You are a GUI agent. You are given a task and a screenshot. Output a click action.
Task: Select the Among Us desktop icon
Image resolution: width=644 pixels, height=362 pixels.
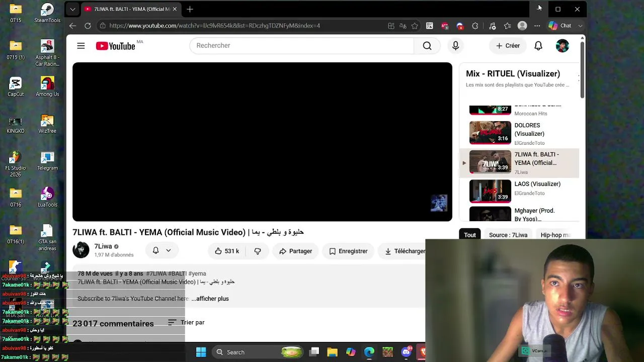47,86
